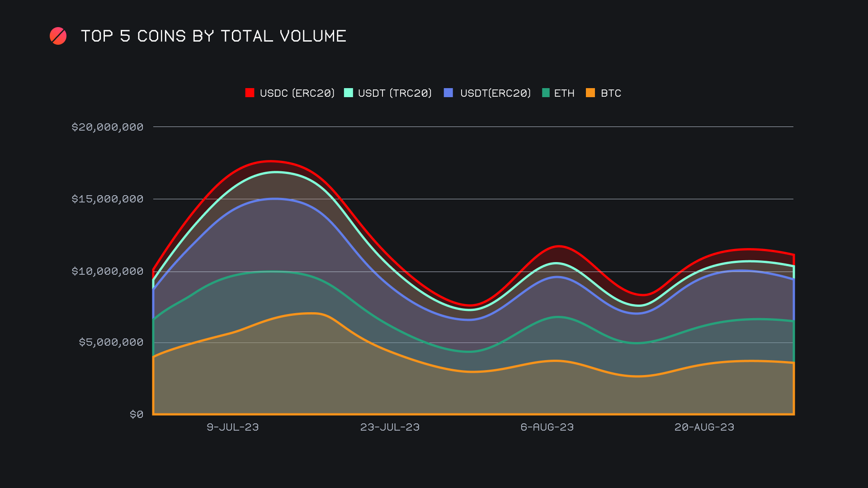The width and height of the screenshot is (868, 488).
Task: Click the $5,000,000 y-axis label
Action: 111,342
